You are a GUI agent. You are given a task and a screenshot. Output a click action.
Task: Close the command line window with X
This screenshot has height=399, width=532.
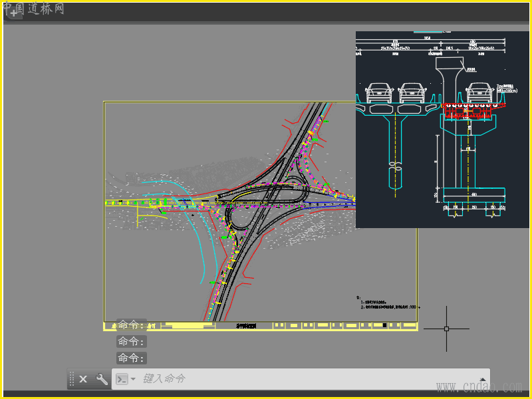(83, 379)
